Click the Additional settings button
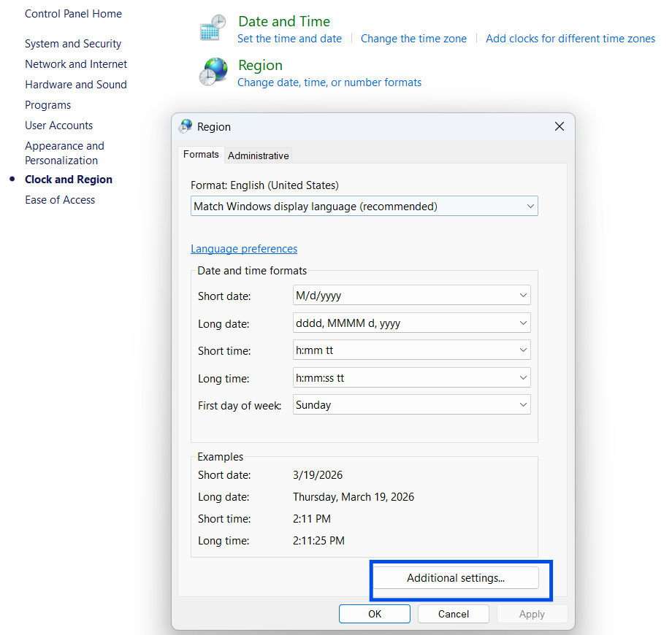 pos(456,578)
